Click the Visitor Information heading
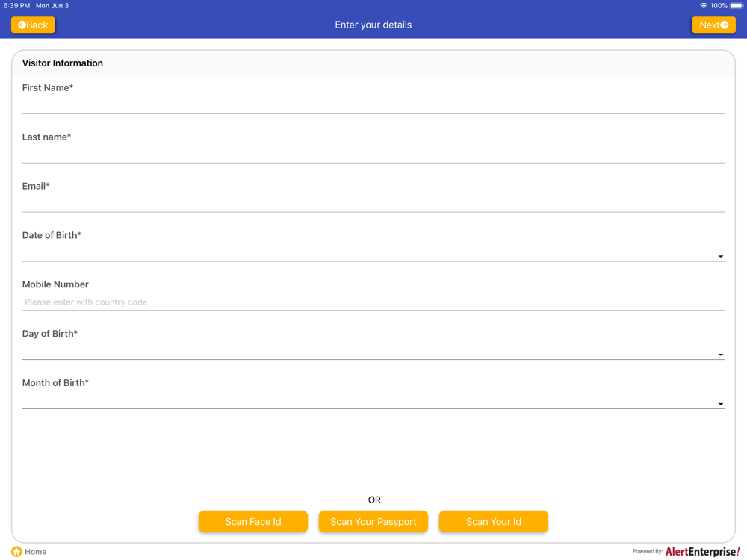This screenshot has height=560, width=747. (x=63, y=63)
